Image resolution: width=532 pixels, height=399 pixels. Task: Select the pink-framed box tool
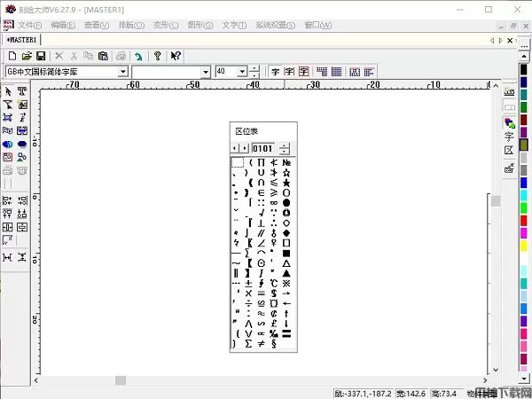click(x=8, y=157)
